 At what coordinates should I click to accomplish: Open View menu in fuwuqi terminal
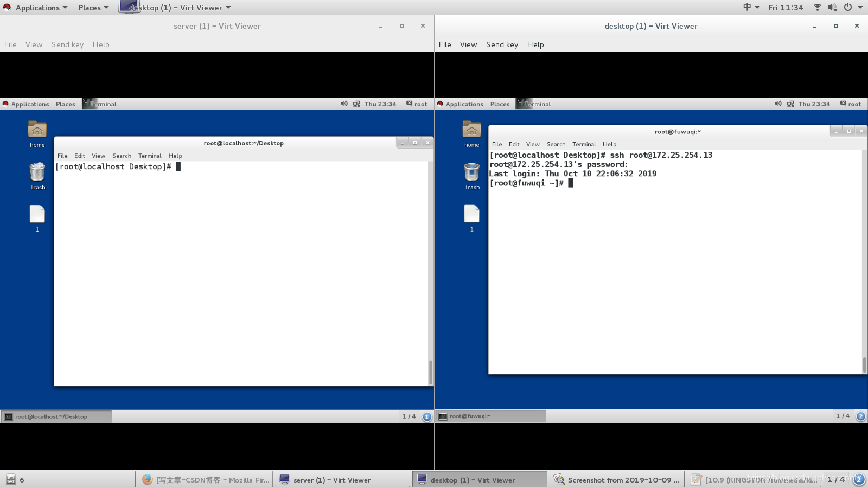[533, 144]
